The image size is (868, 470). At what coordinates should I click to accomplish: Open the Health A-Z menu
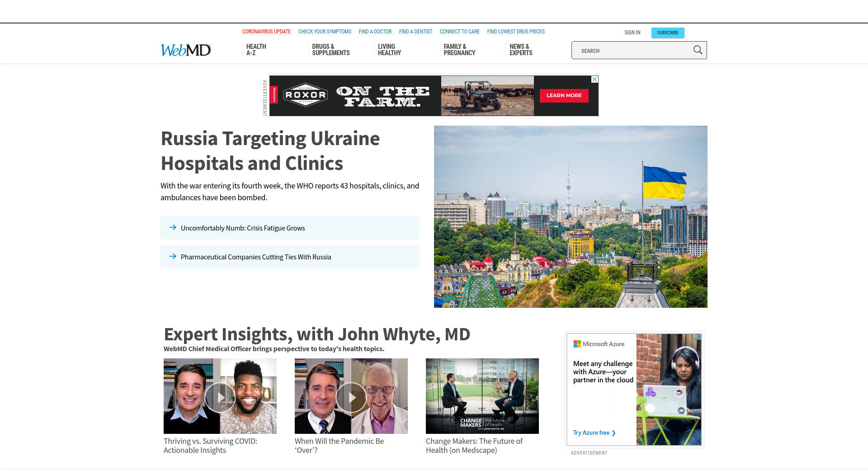256,50
